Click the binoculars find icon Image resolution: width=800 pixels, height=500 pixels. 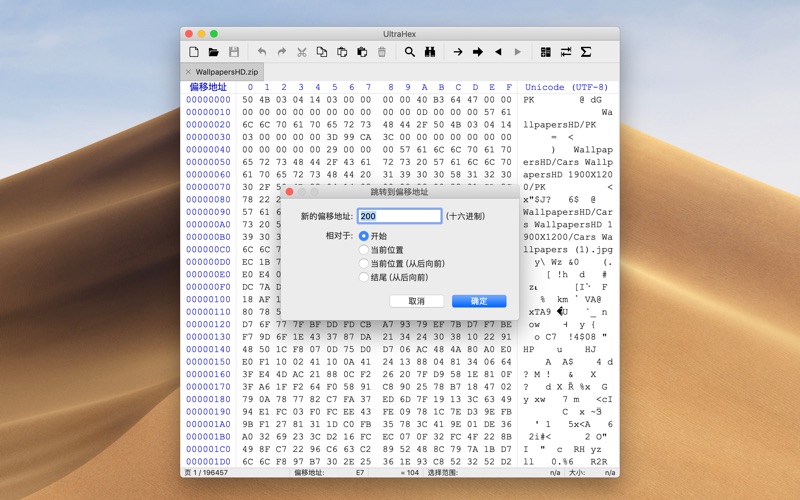coord(430,52)
